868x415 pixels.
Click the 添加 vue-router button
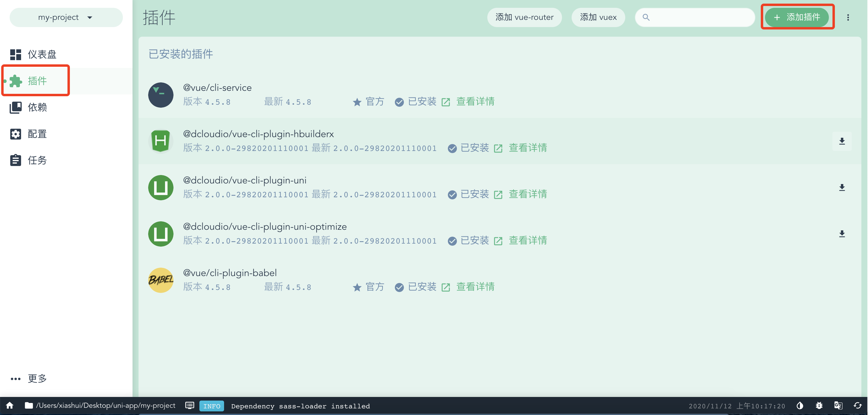coord(524,17)
